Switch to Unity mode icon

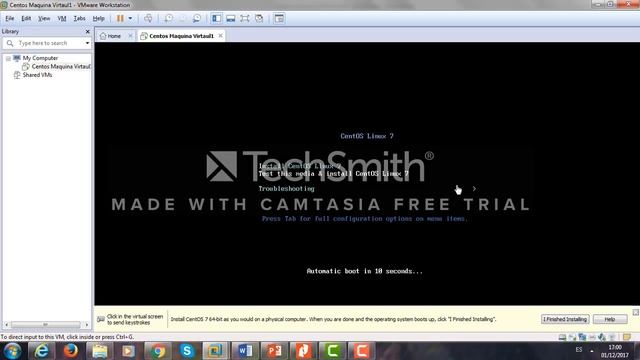pos(259,18)
